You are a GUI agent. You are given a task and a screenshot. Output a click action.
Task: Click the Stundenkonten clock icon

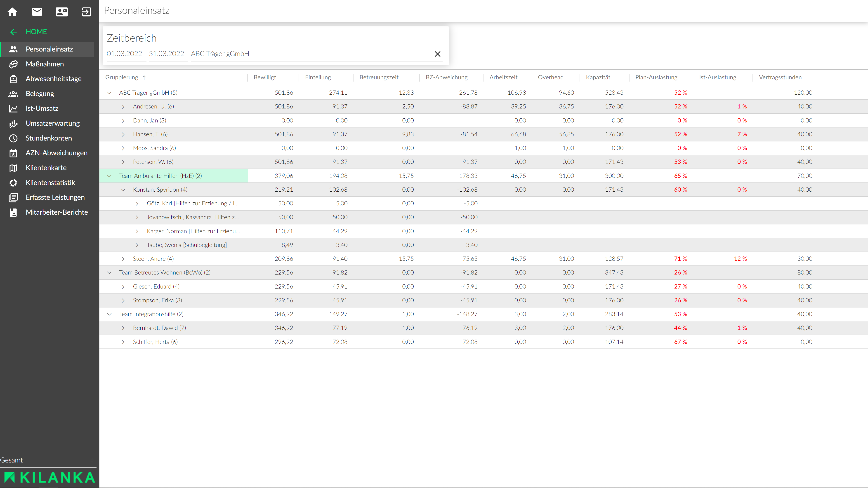click(13, 138)
